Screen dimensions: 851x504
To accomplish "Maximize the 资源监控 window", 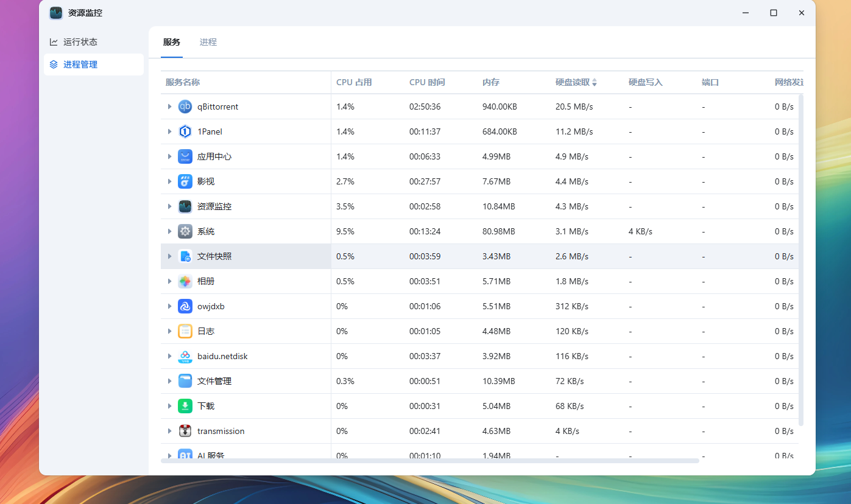I will (774, 13).
